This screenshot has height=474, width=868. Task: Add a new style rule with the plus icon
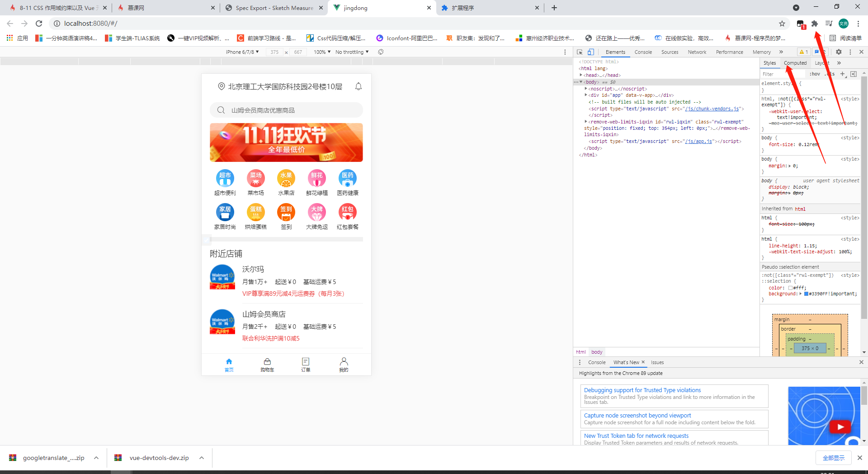pyautogui.click(x=842, y=74)
